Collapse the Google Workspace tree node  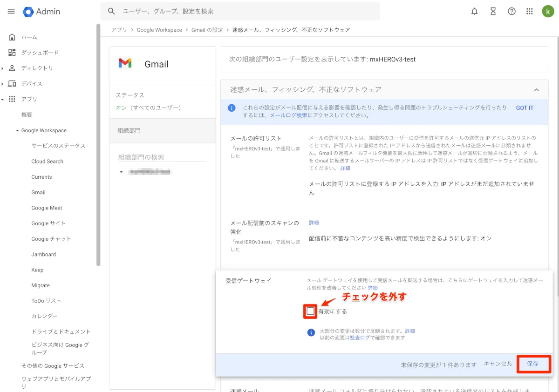point(17,131)
